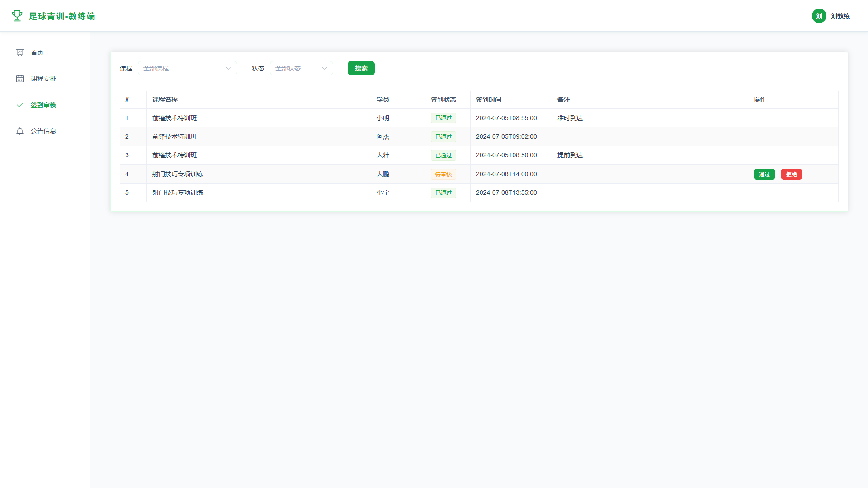This screenshot has height=488, width=868.
Task: Open the 全部状态 status dropdown
Action: pyautogui.click(x=302, y=68)
